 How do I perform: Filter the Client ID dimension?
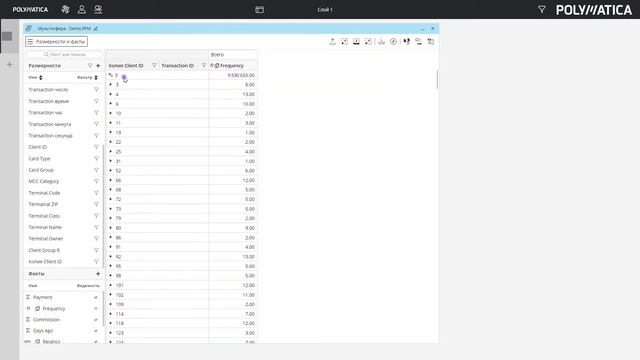point(96,147)
